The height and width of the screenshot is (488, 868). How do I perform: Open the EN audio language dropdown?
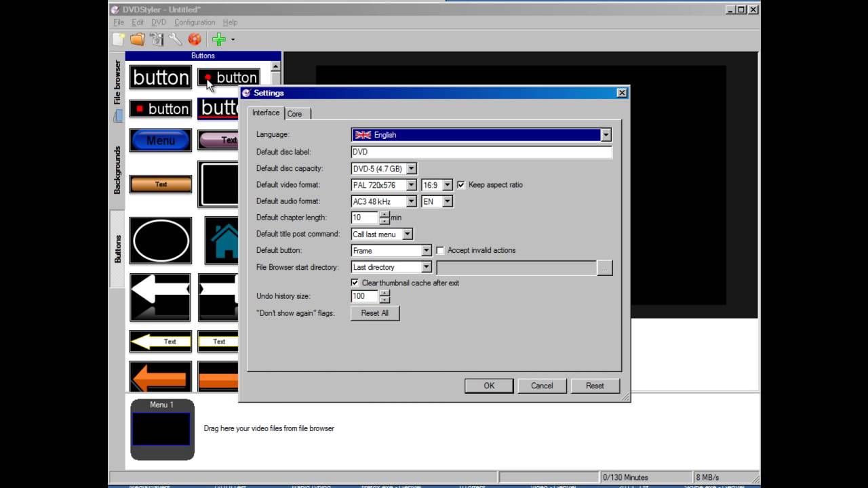coord(447,201)
